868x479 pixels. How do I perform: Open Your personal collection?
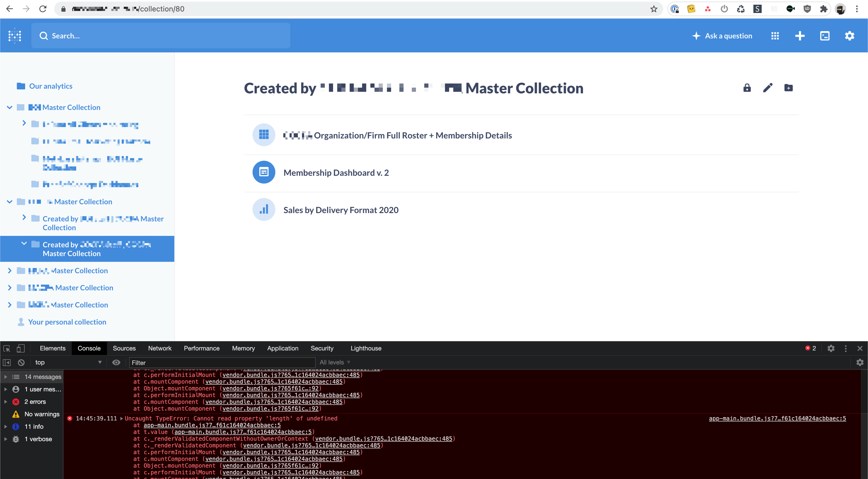coord(67,322)
